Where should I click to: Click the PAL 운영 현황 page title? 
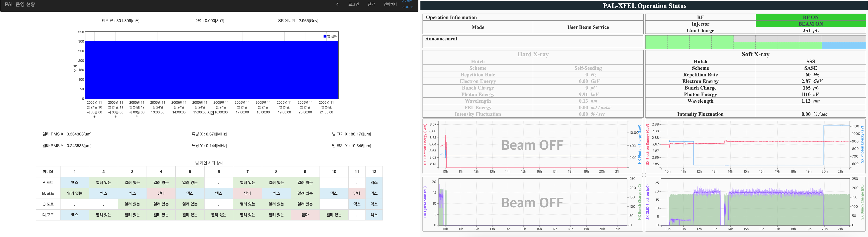tap(20, 4)
